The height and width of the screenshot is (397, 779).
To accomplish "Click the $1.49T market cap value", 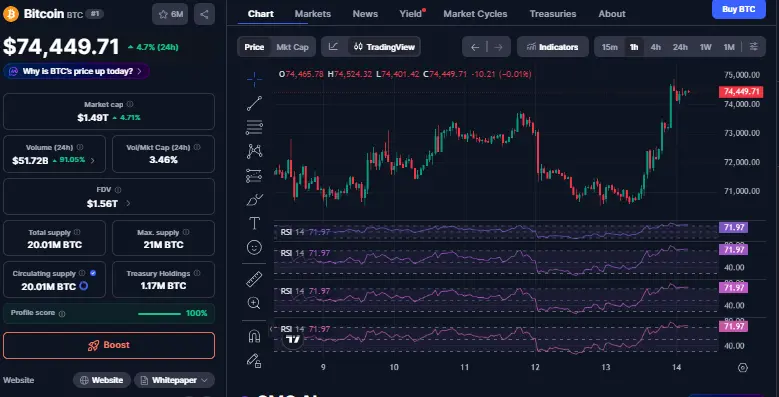I will (93, 118).
